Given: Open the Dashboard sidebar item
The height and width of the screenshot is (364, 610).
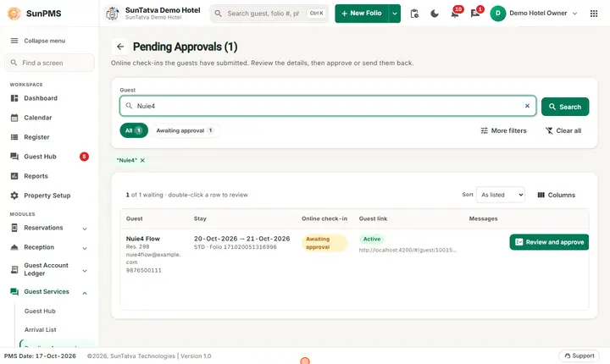Looking at the screenshot, I should (49, 98).
